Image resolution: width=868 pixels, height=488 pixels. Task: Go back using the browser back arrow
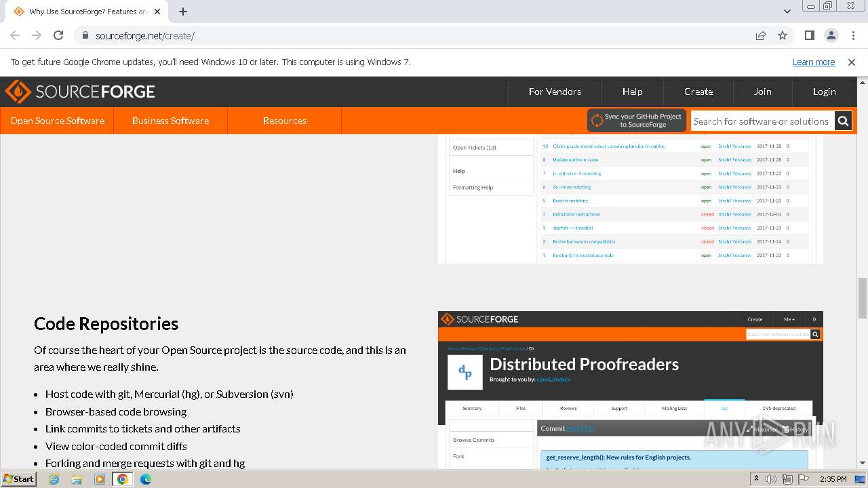click(15, 36)
